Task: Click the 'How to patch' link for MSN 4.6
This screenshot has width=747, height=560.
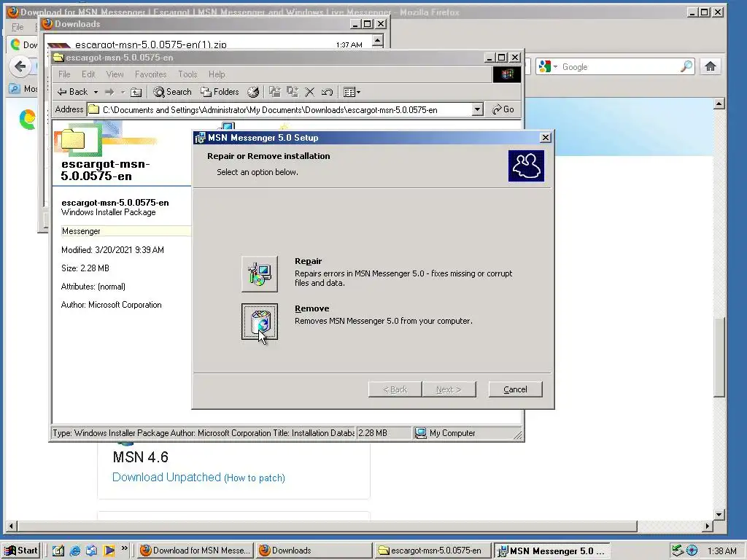Action: click(x=255, y=478)
